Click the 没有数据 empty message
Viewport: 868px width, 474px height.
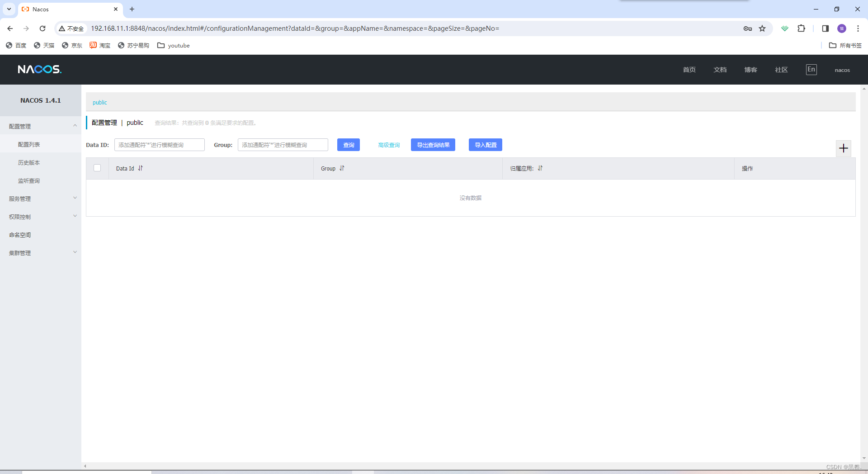coord(471,198)
